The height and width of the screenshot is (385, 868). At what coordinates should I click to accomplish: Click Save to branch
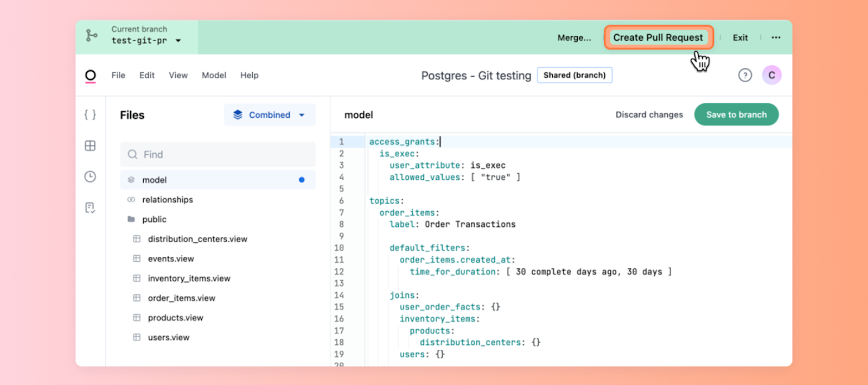coord(736,115)
